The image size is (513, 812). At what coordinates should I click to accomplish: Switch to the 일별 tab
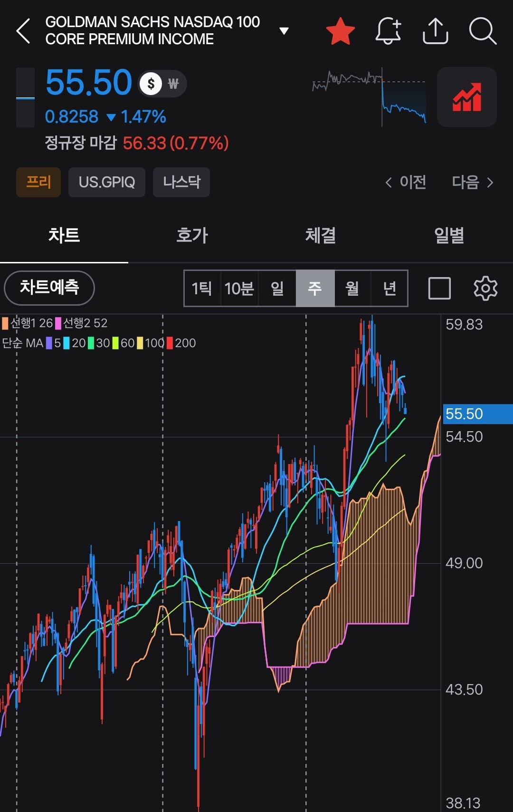pos(449,235)
